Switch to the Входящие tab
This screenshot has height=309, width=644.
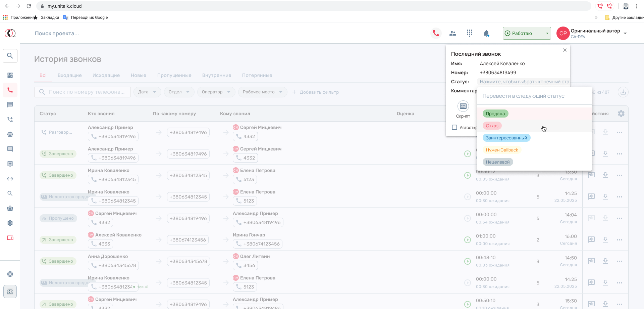pyautogui.click(x=69, y=75)
